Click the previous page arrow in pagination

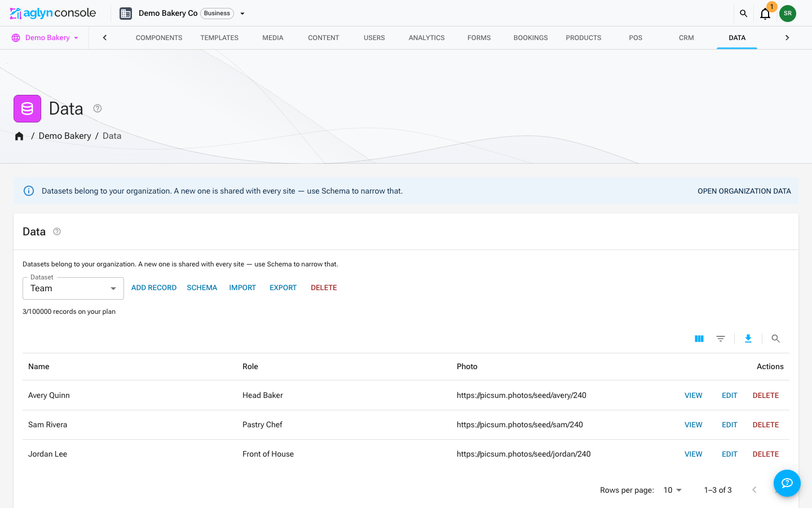(x=754, y=490)
